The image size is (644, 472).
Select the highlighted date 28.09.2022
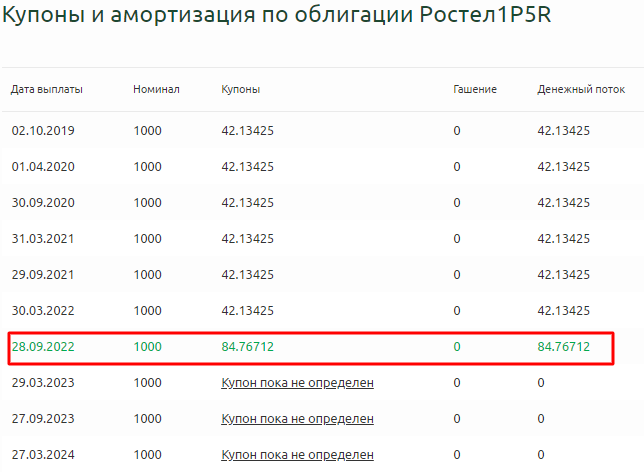tap(43, 347)
